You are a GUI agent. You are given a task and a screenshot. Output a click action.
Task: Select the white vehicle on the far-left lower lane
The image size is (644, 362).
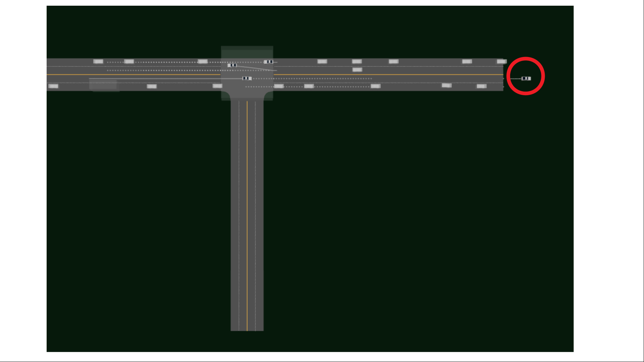[53, 86]
